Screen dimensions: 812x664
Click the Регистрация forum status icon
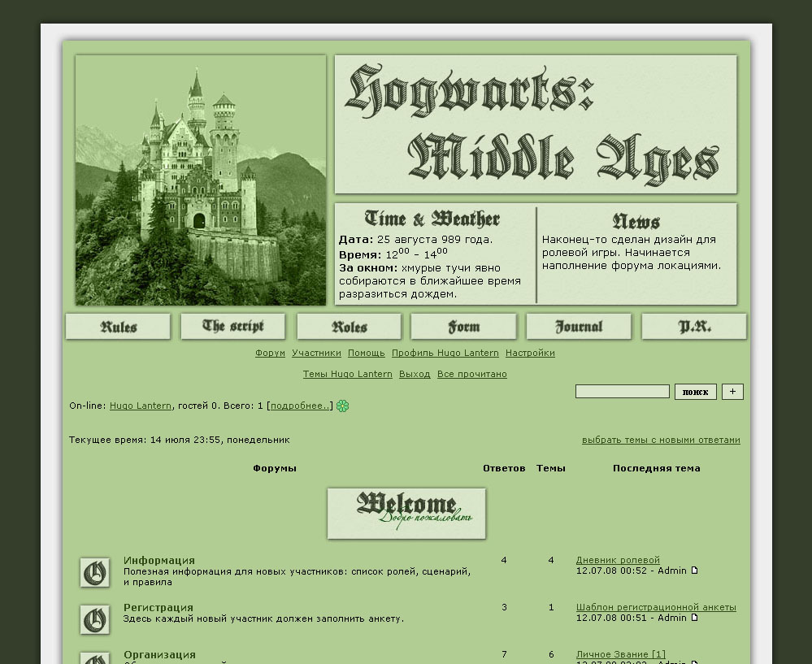point(95,619)
